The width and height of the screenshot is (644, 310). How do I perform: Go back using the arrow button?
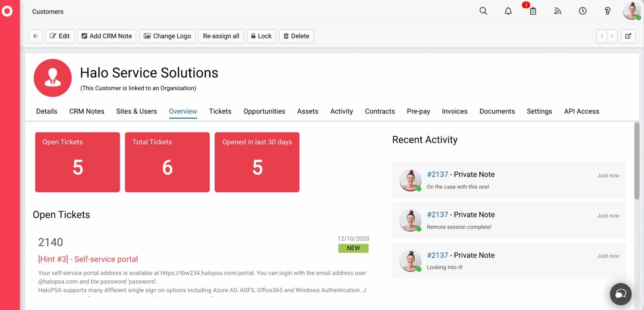[36, 36]
